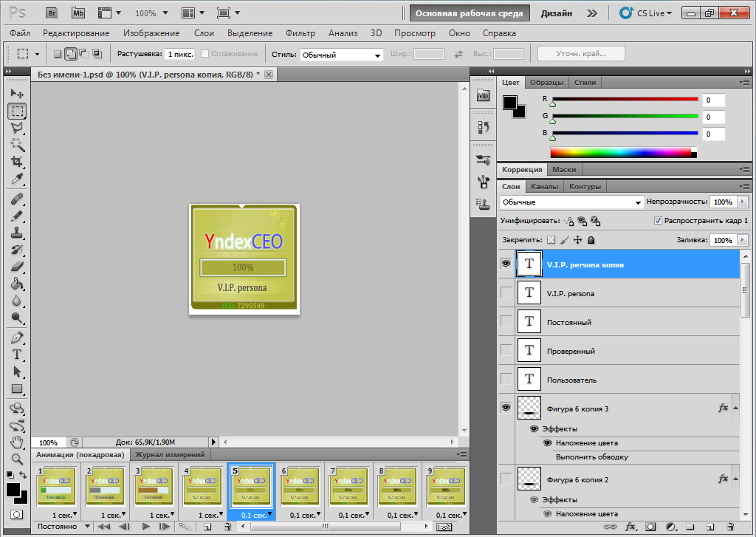Activate the Horizontal Type tool

(16, 355)
